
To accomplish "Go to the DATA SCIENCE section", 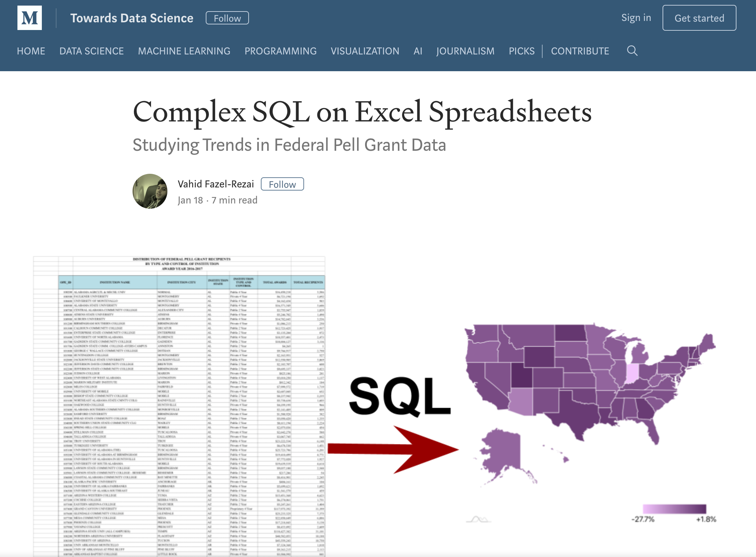I will [x=91, y=51].
